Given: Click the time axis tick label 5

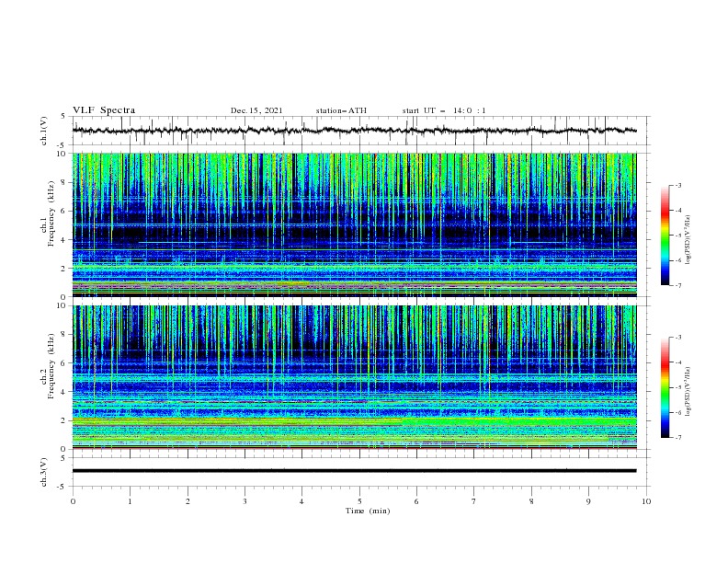Looking at the screenshot, I should tap(359, 501).
